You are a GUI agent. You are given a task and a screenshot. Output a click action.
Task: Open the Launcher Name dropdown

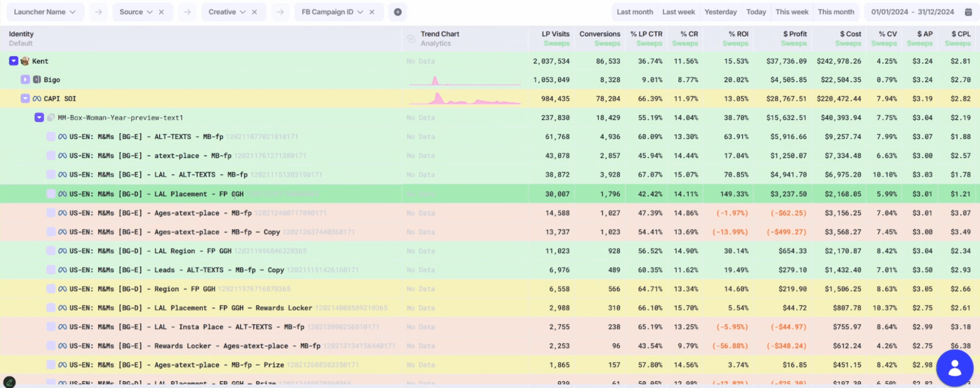[x=45, y=12]
